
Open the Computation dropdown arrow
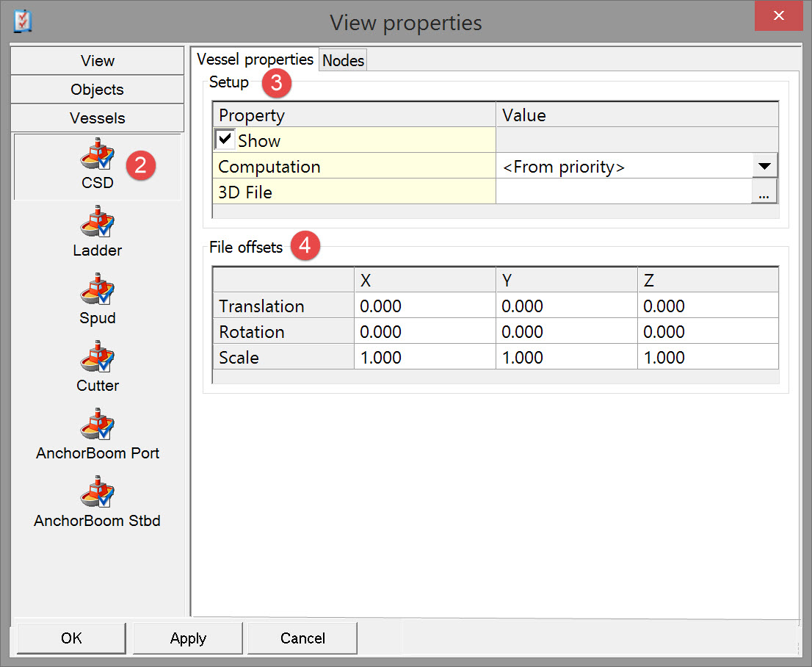(x=764, y=167)
